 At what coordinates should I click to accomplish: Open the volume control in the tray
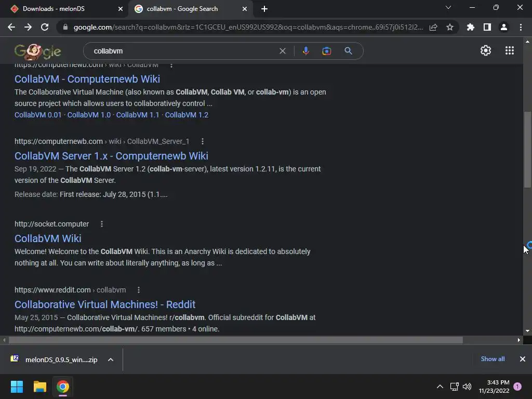pyautogui.click(x=467, y=387)
